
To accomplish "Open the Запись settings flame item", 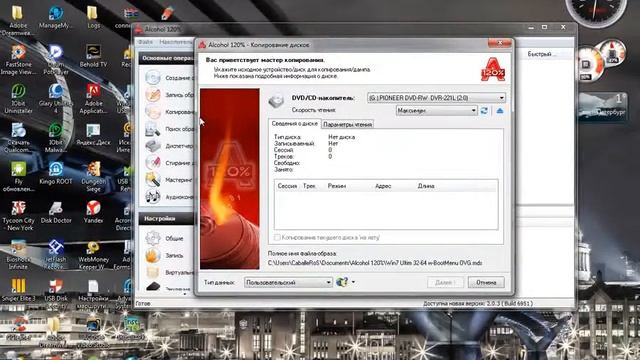I will pos(164,256).
